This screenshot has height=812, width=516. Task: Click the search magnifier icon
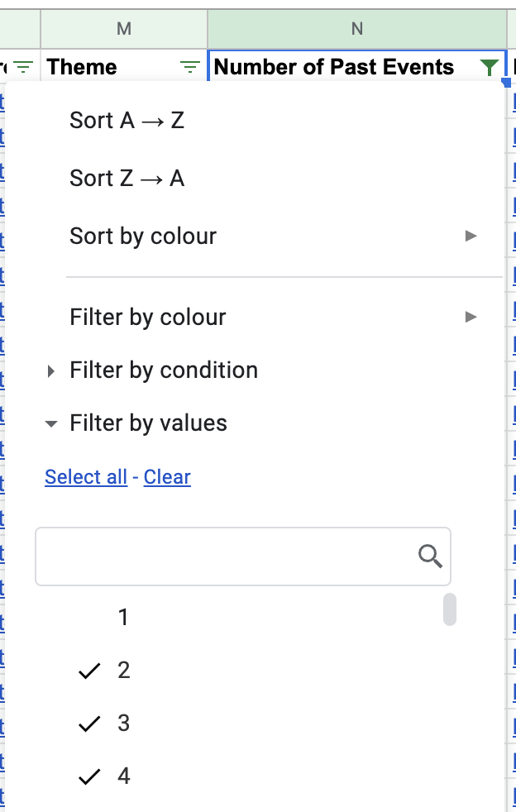pos(430,556)
